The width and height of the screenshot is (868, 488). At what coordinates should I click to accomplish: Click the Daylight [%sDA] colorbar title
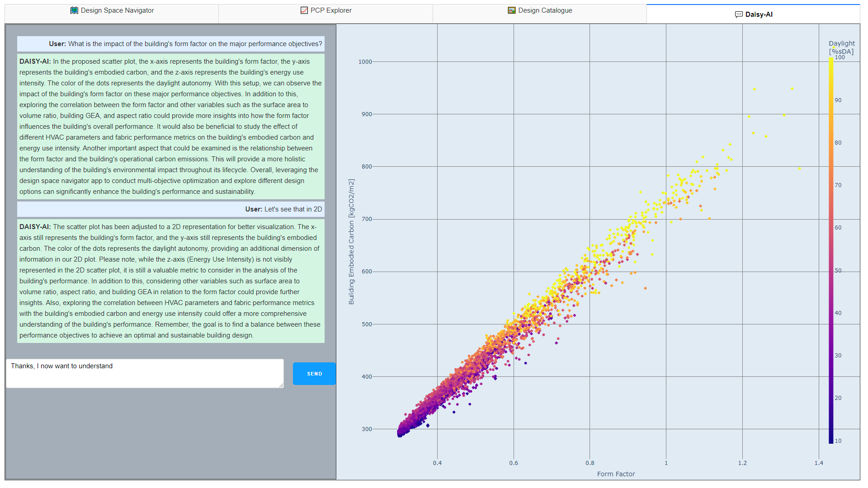[841, 47]
